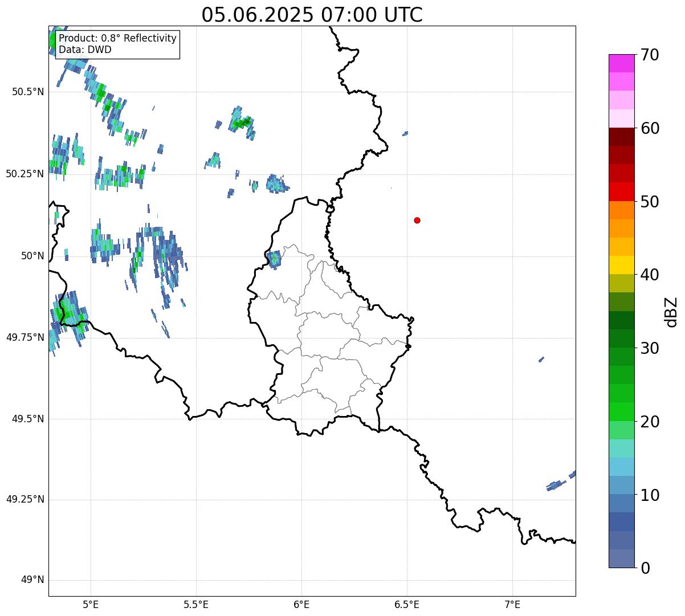Select the "Product: 0.8° Reflectivity" legend line
685x616 pixels.
click(118, 39)
